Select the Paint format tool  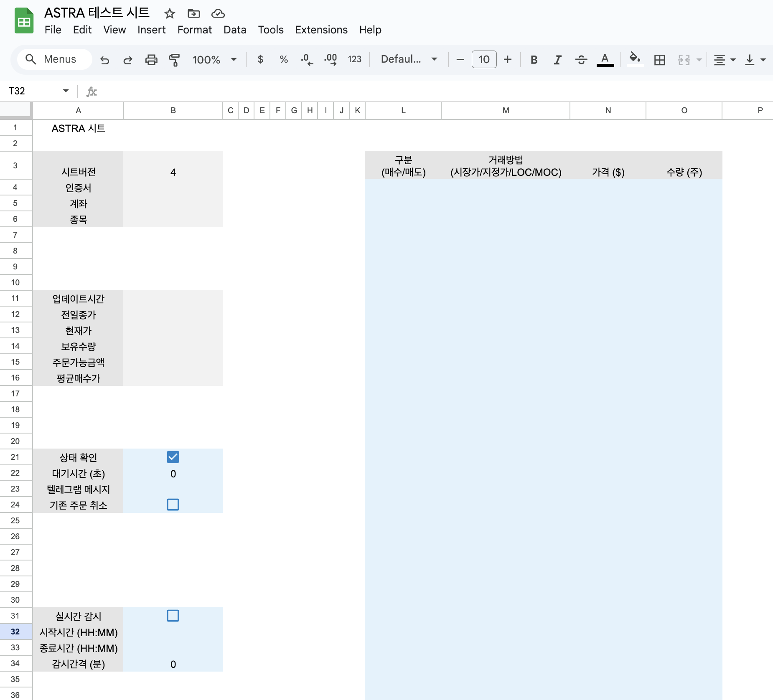[x=174, y=60]
